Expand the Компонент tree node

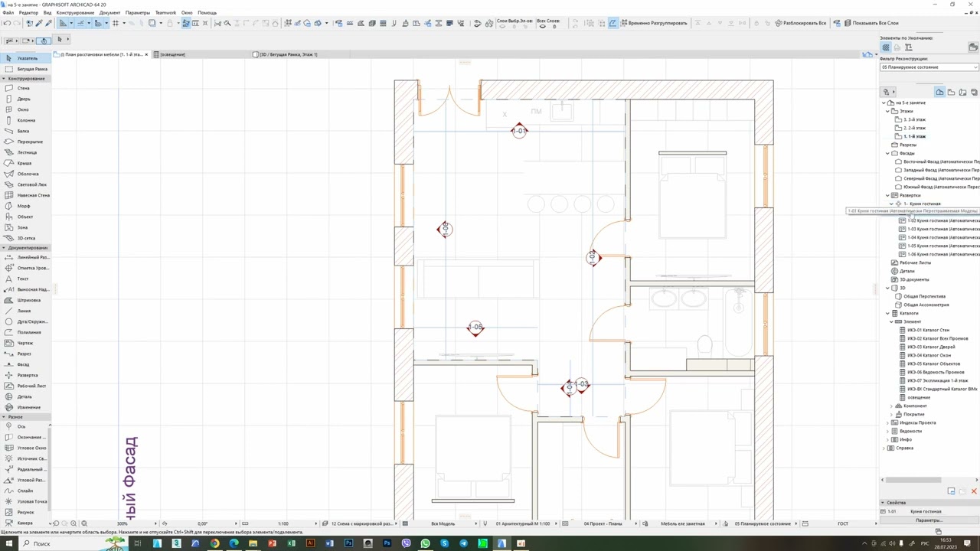pos(892,406)
